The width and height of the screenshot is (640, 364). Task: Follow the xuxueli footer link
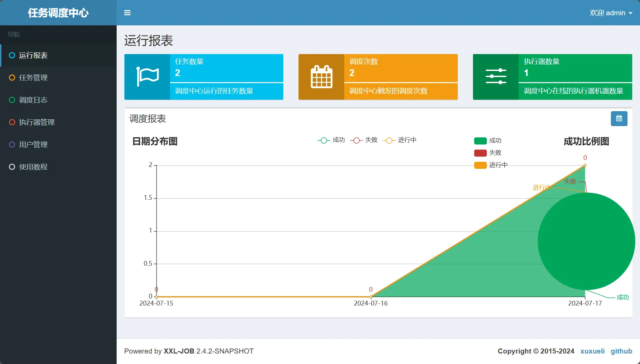(592, 351)
